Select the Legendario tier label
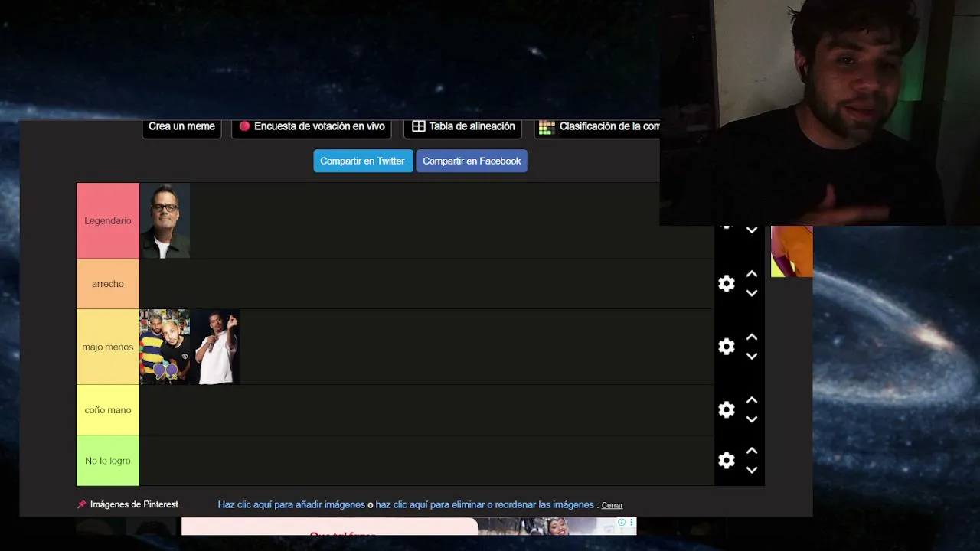The height and width of the screenshot is (551, 980). [108, 220]
